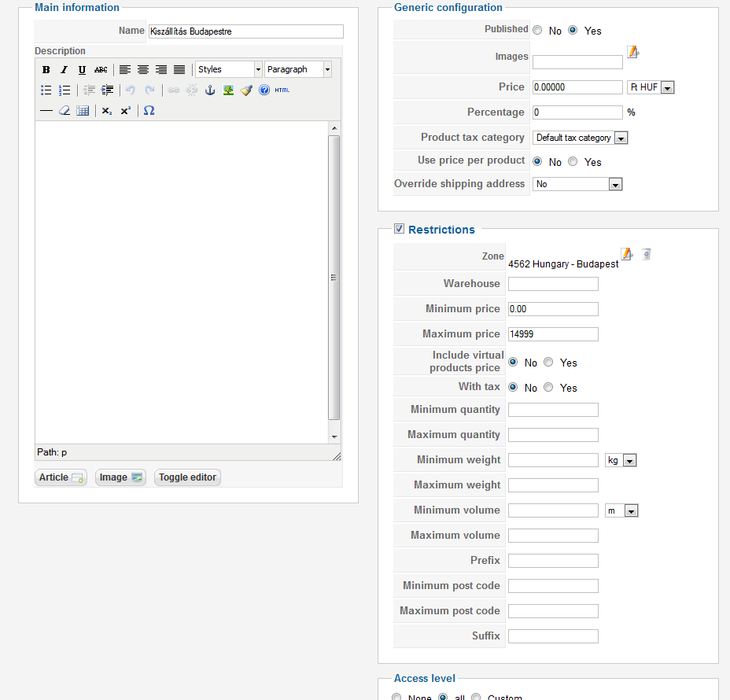The image size is (730, 700).
Task: Select Yes for Include virtual products price
Action: tap(548, 362)
